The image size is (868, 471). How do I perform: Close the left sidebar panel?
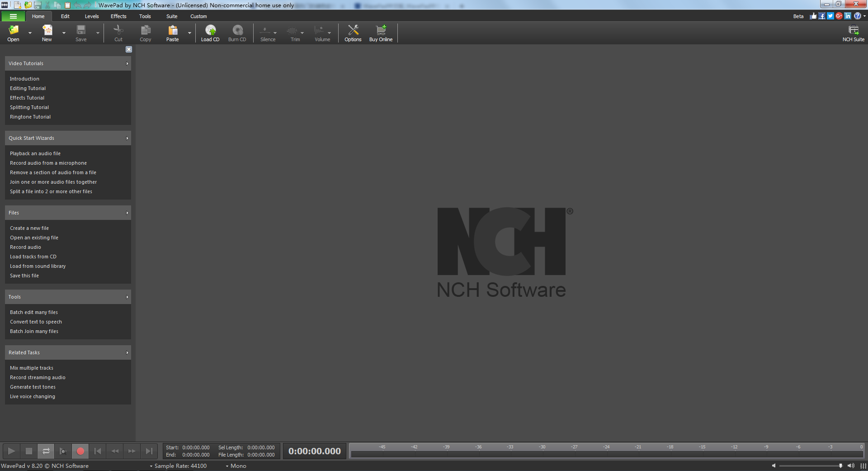click(x=129, y=49)
